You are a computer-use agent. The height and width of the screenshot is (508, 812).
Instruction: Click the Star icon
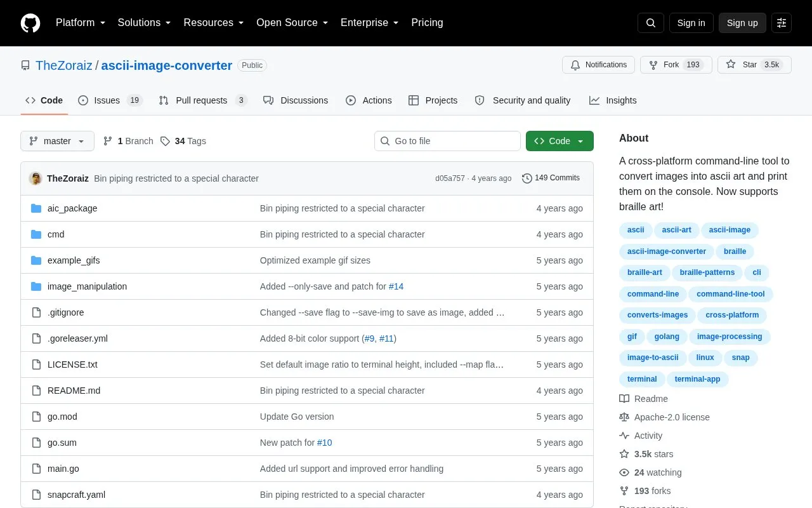point(731,65)
